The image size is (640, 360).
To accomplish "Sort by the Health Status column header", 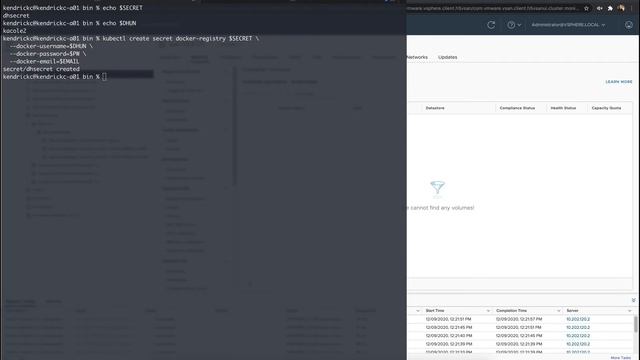I will (x=563, y=108).
